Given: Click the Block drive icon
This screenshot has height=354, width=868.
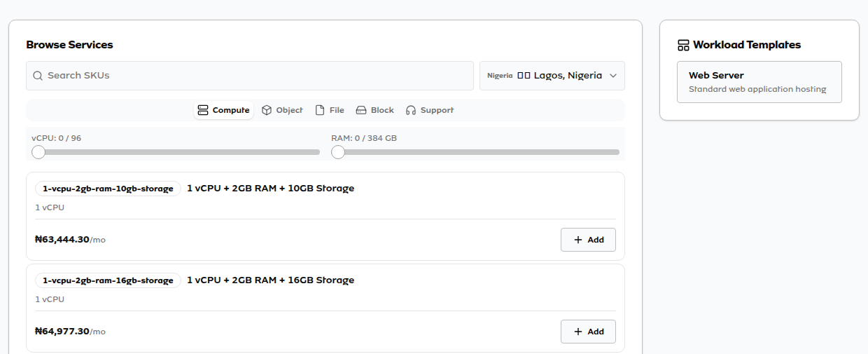Looking at the screenshot, I should (x=361, y=110).
